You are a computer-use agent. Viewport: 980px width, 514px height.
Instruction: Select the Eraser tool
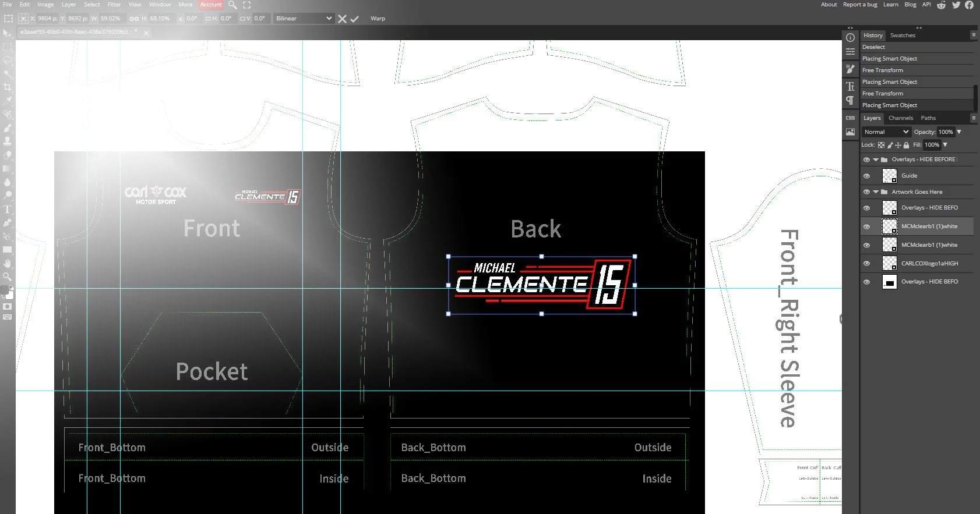tap(8, 155)
